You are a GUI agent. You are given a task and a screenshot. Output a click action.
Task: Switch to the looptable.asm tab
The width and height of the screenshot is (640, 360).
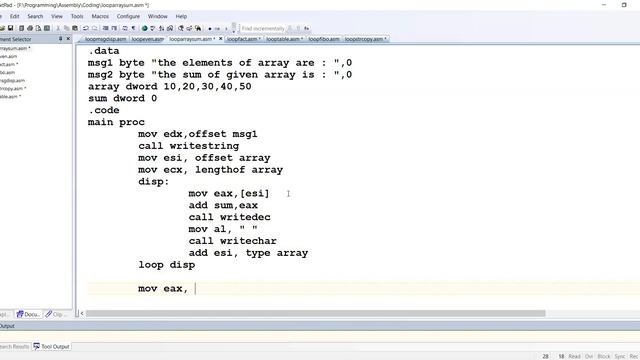(284, 39)
